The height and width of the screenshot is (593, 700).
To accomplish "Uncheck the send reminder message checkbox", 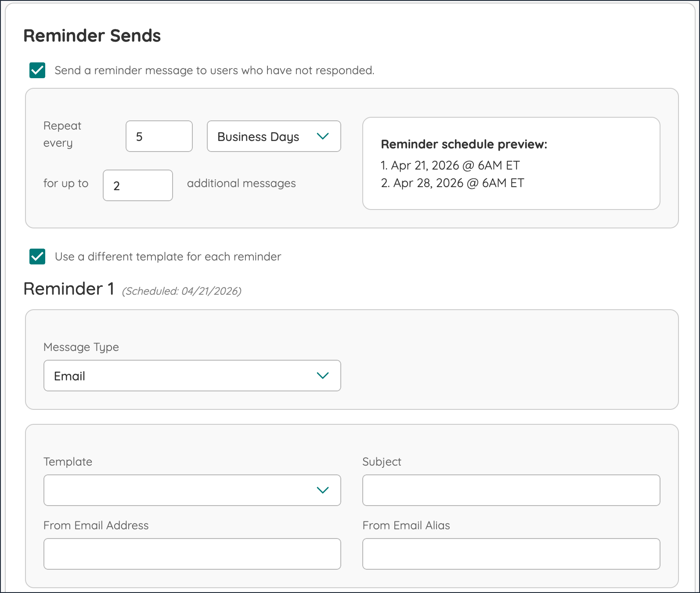I will tap(37, 70).
